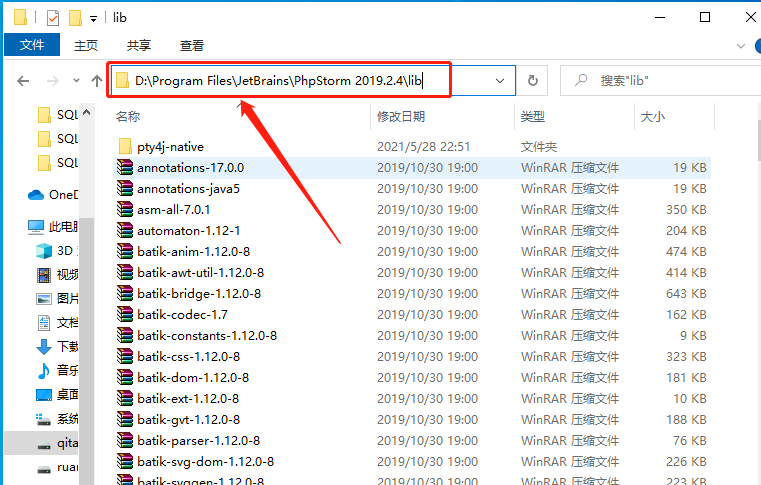Sort by 修改日期 column header
The image size is (761, 485).
(401, 117)
